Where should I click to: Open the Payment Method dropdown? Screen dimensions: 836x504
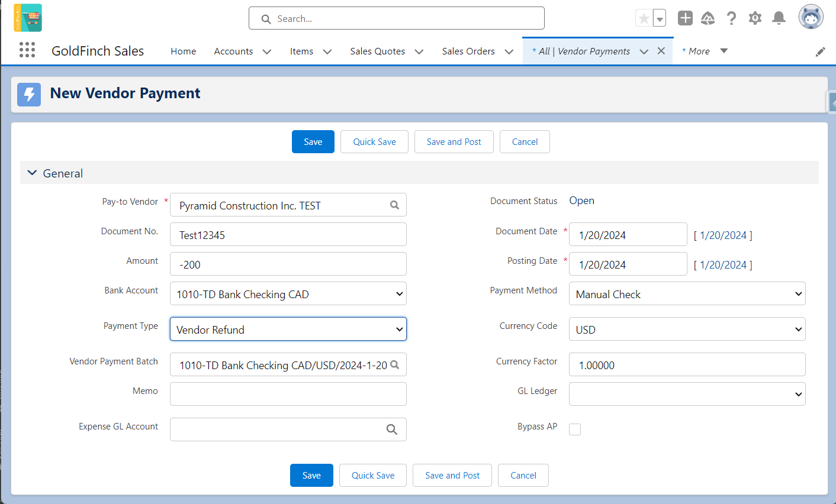point(687,294)
